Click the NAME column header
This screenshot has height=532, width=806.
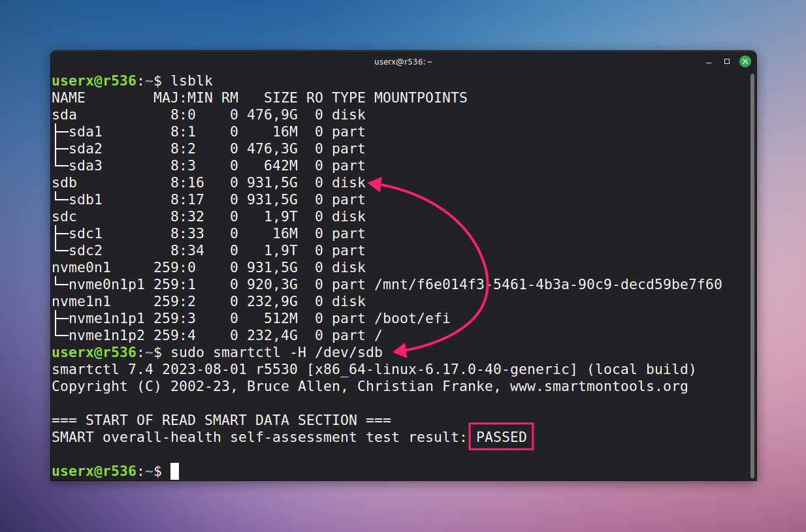pos(69,98)
